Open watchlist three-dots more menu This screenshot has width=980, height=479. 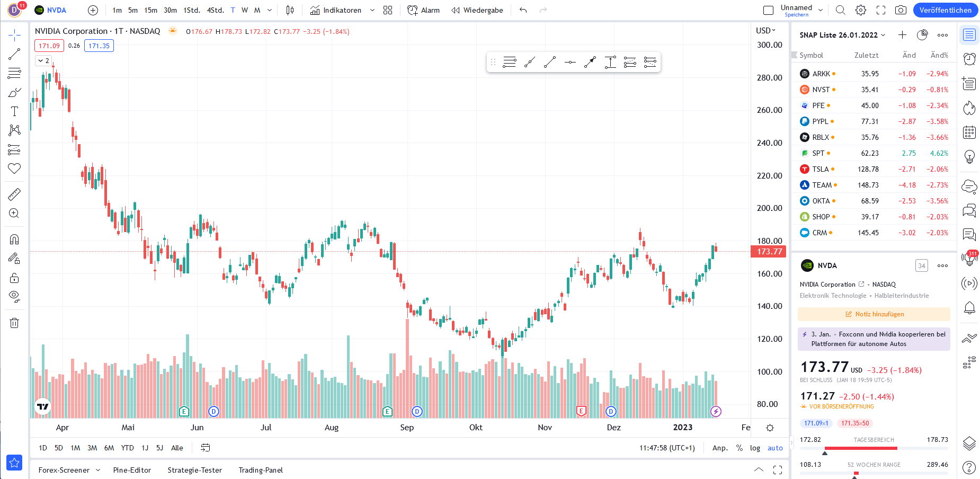(x=942, y=35)
